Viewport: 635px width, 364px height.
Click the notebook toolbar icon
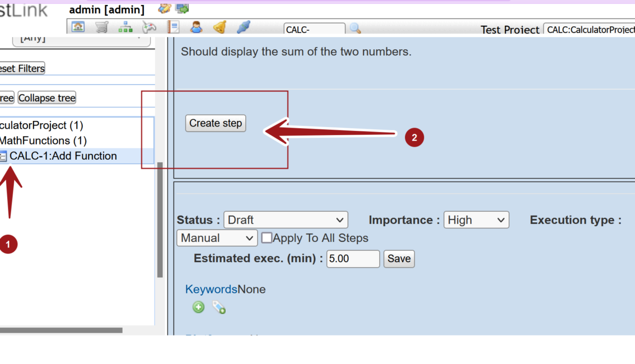pyautogui.click(x=173, y=27)
